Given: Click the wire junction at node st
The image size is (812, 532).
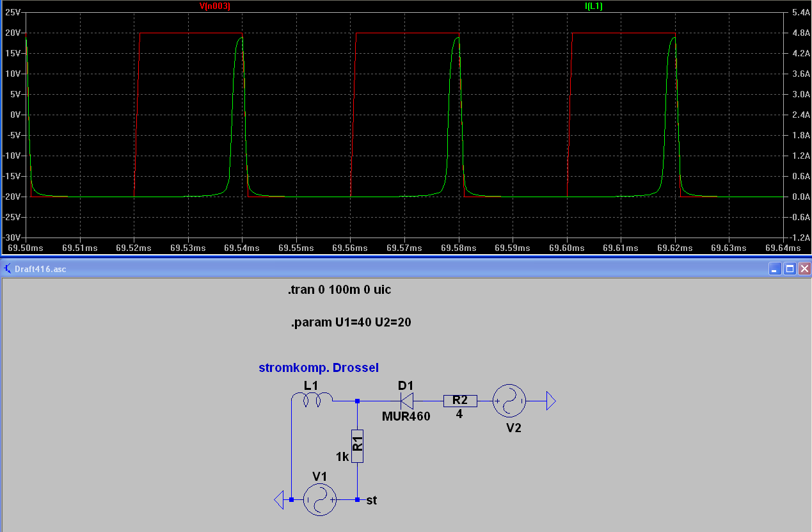Looking at the screenshot, I should pyautogui.click(x=357, y=499).
